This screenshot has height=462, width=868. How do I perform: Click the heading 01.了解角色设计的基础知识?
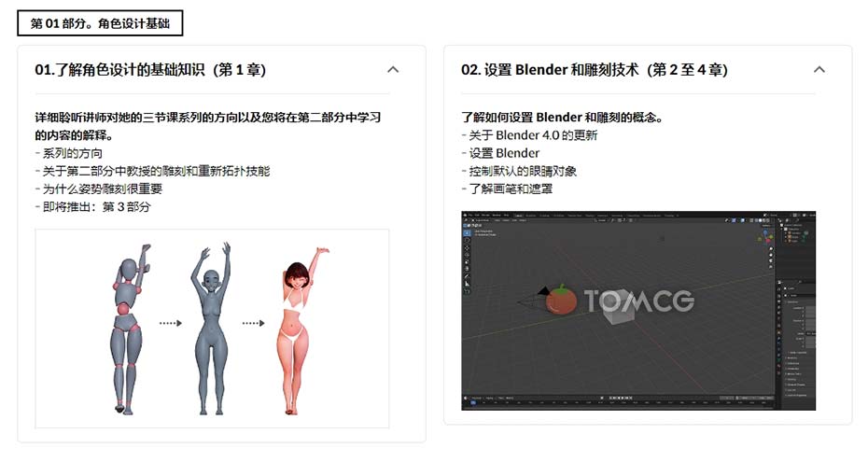tap(150, 70)
